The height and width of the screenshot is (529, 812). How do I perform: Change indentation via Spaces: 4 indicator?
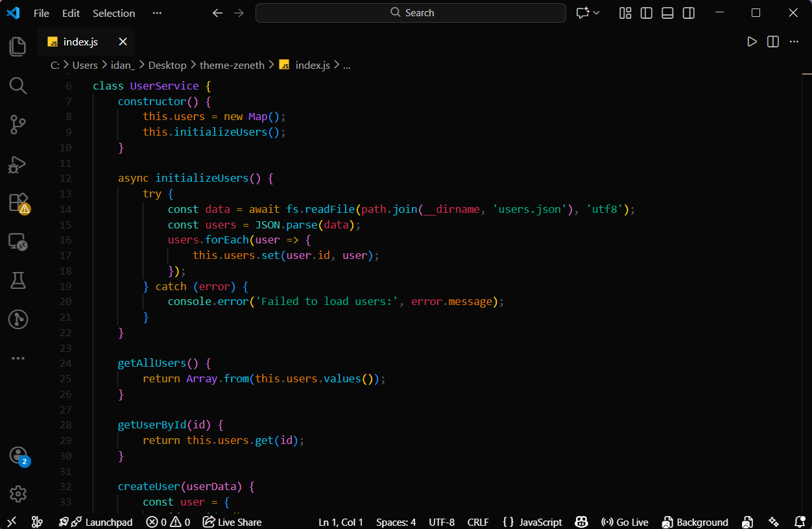pos(396,521)
